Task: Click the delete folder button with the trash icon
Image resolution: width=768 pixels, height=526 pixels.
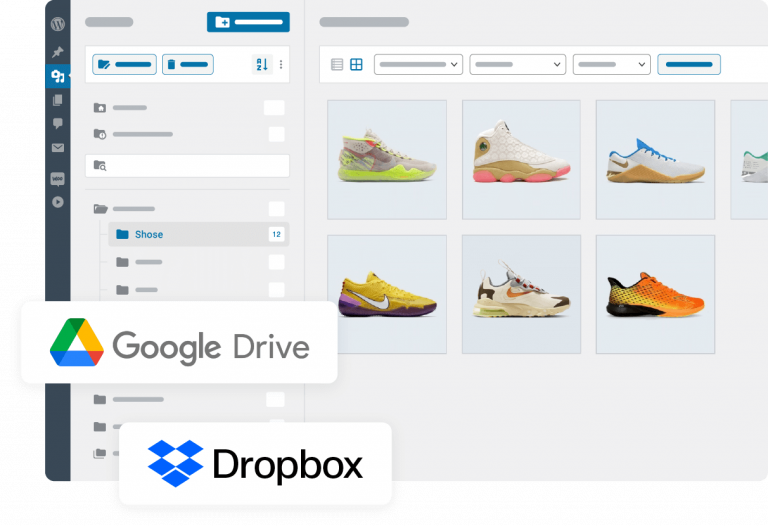Action: coord(188,64)
